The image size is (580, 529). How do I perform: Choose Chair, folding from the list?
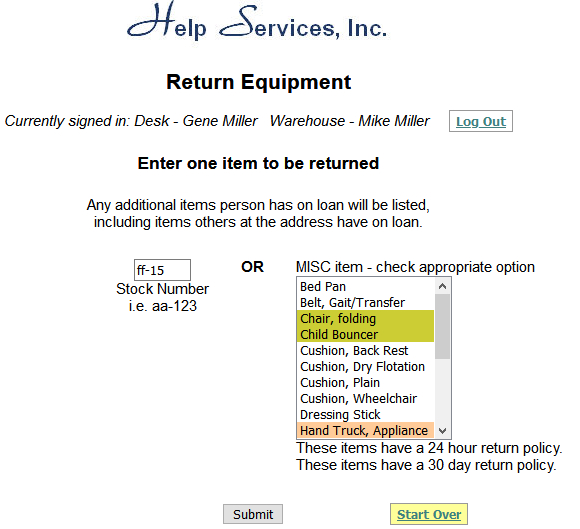365,318
